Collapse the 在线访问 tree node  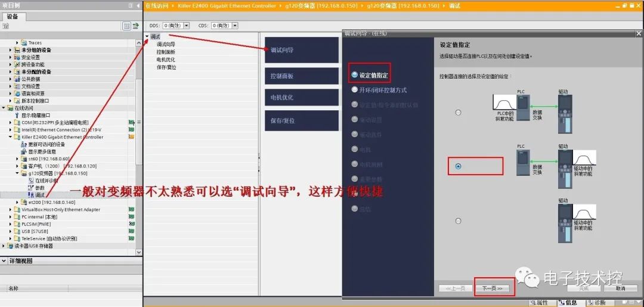coord(4,108)
